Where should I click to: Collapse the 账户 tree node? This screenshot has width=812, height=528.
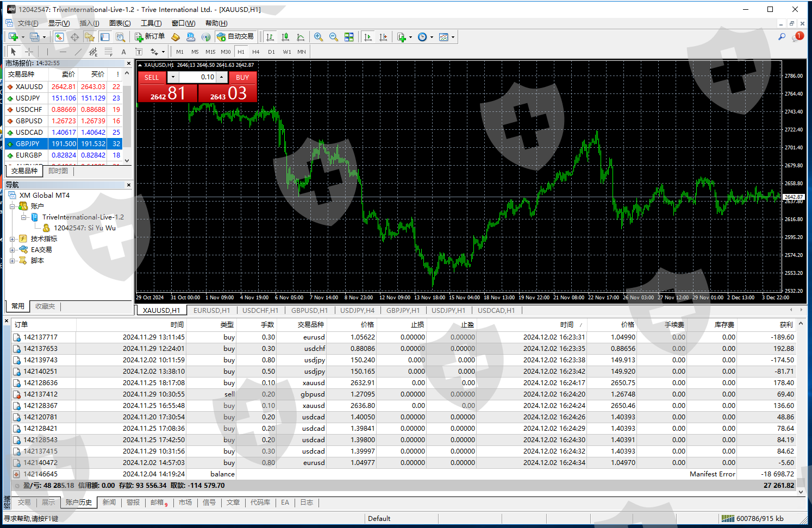(13, 206)
